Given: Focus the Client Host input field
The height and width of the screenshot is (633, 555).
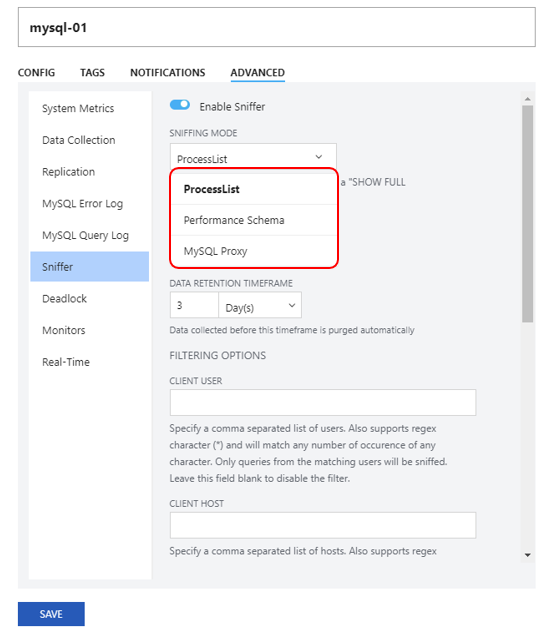Looking at the screenshot, I should coord(323,525).
